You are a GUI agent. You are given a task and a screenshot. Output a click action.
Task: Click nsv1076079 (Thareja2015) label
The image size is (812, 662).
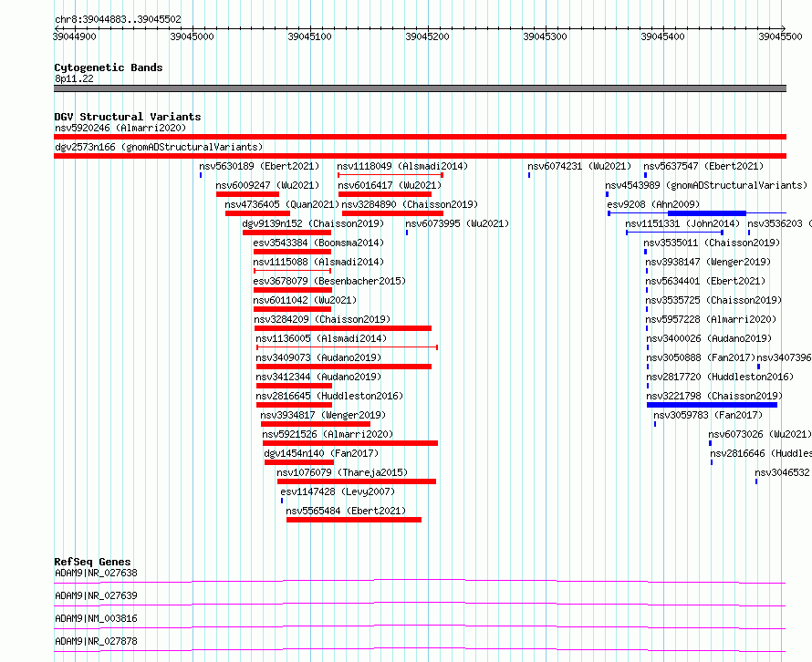pyautogui.click(x=342, y=472)
